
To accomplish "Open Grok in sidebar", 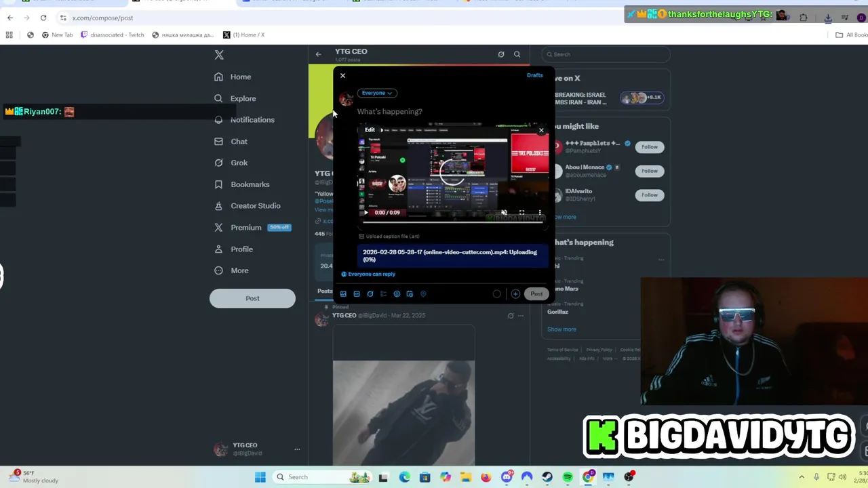I will [231, 163].
